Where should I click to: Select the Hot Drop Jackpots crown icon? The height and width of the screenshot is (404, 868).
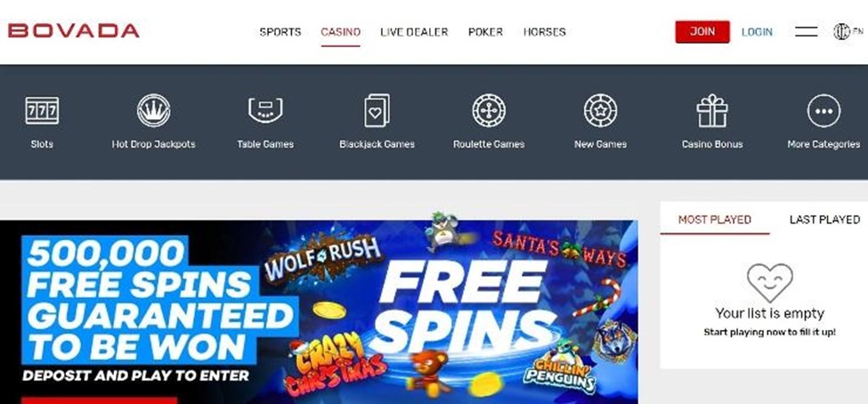(153, 110)
